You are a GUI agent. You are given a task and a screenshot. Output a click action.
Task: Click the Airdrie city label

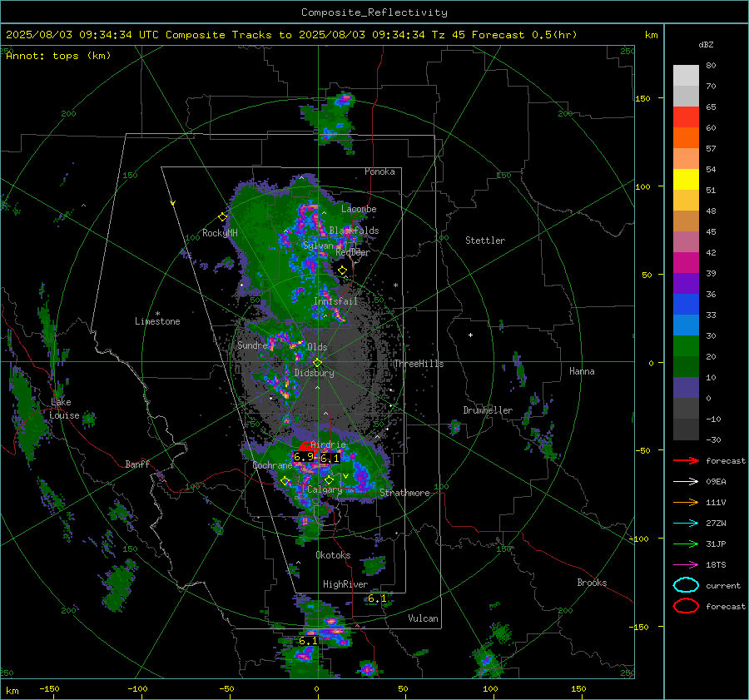coord(328,444)
